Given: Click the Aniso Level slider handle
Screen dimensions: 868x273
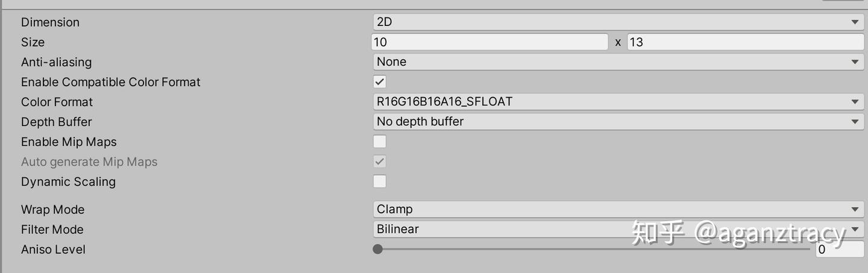Looking at the screenshot, I should (378, 249).
